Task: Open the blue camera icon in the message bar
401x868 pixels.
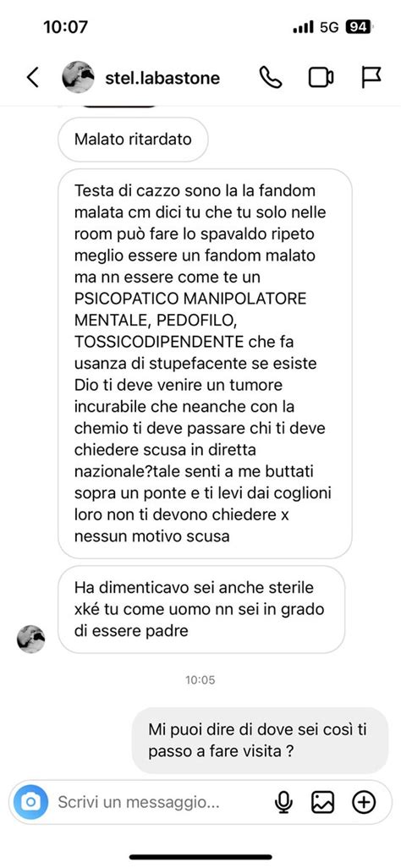Action: 31,802
